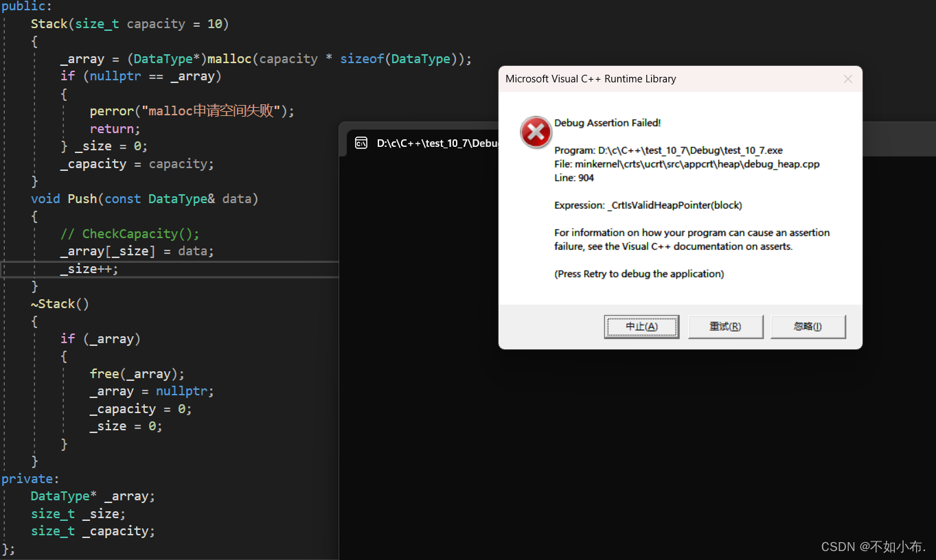Click the console window icon in title bar

[361, 143]
